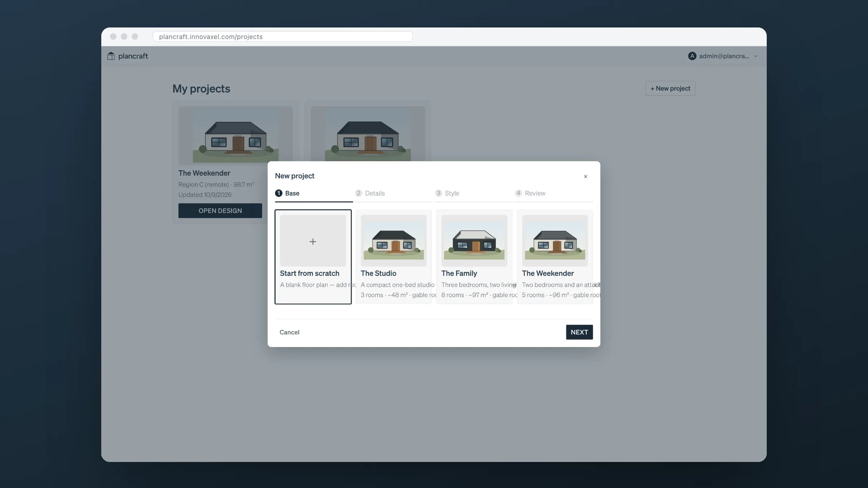Screen dimensions: 868x488
Task: Click the step 2 number badge
Action: 358,193
